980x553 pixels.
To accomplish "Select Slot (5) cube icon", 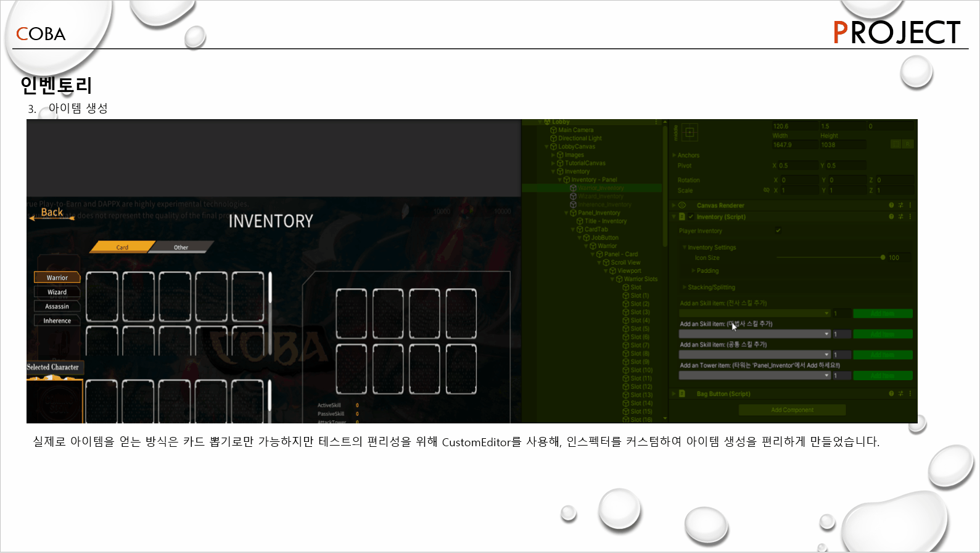I will [x=626, y=329].
